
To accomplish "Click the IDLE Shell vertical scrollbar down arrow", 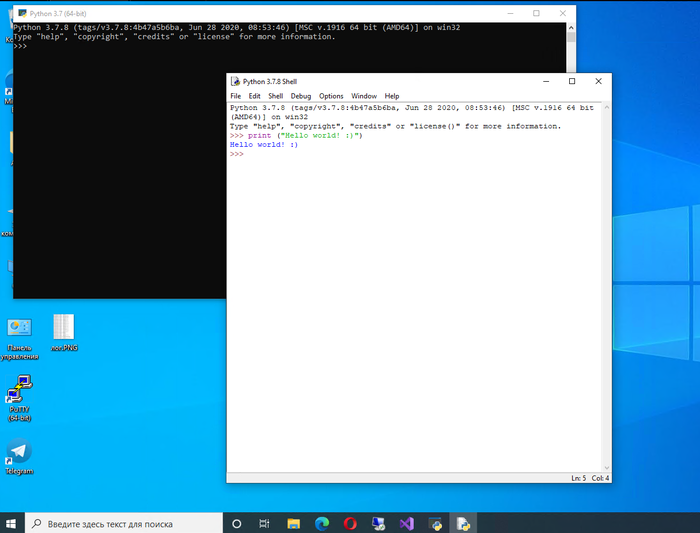I will [607, 468].
